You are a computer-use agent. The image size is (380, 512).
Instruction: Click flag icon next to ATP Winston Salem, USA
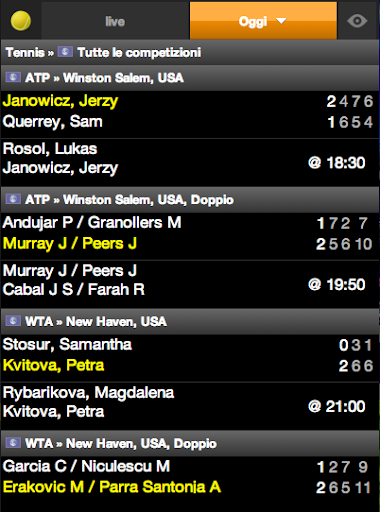[x=13, y=77]
